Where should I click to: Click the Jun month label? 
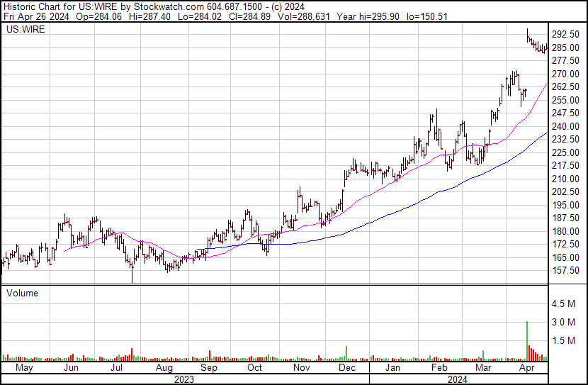click(71, 368)
